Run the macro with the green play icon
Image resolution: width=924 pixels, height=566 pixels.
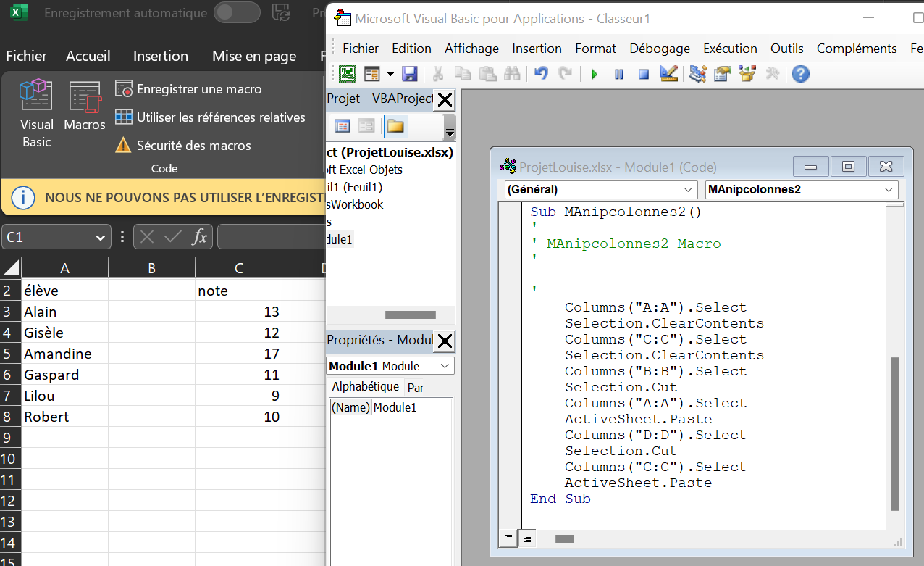tap(595, 74)
